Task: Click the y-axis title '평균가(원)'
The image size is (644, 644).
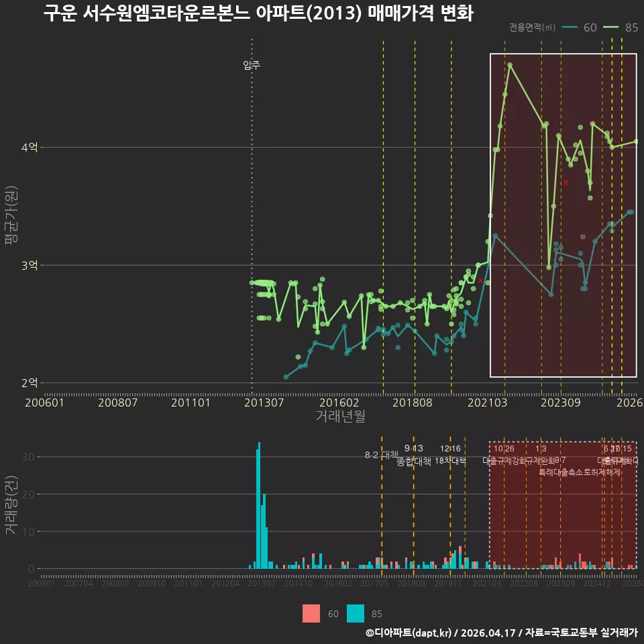Action: 11,215
